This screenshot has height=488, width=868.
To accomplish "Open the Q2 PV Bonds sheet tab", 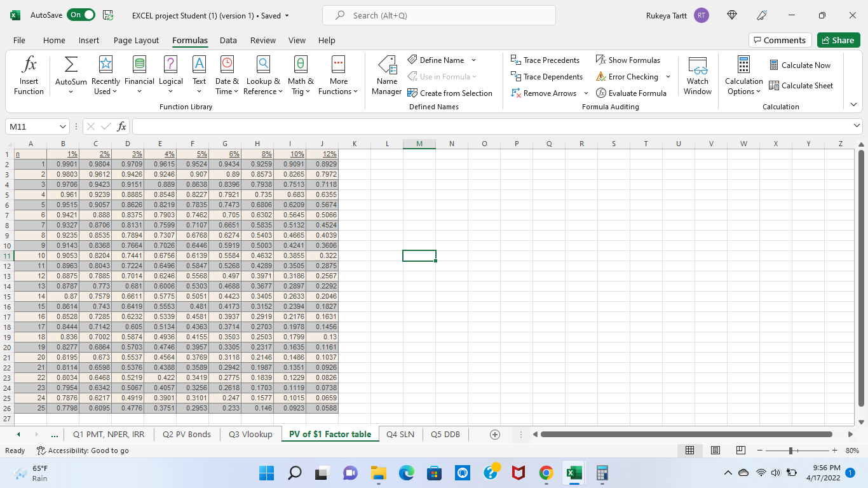I will click(186, 434).
